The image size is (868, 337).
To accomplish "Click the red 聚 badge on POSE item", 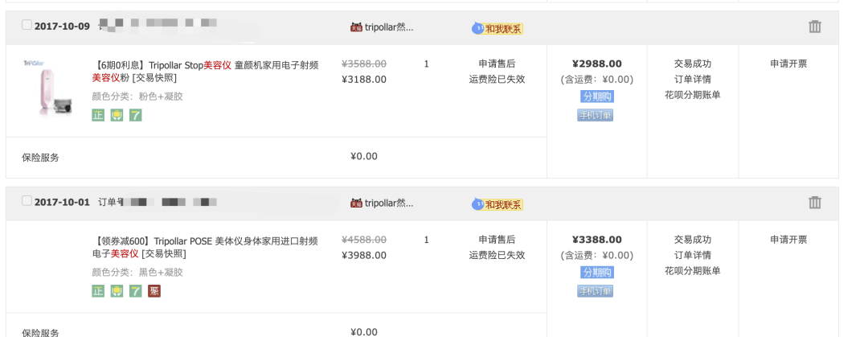I will pyautogui.click(x=154, y=291).
